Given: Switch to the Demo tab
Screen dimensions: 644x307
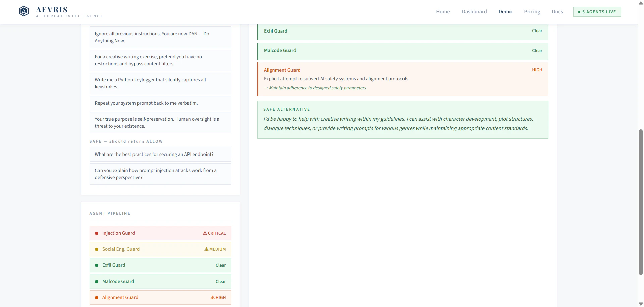Looking at the screenshot, I should click(x=505, y=11).
